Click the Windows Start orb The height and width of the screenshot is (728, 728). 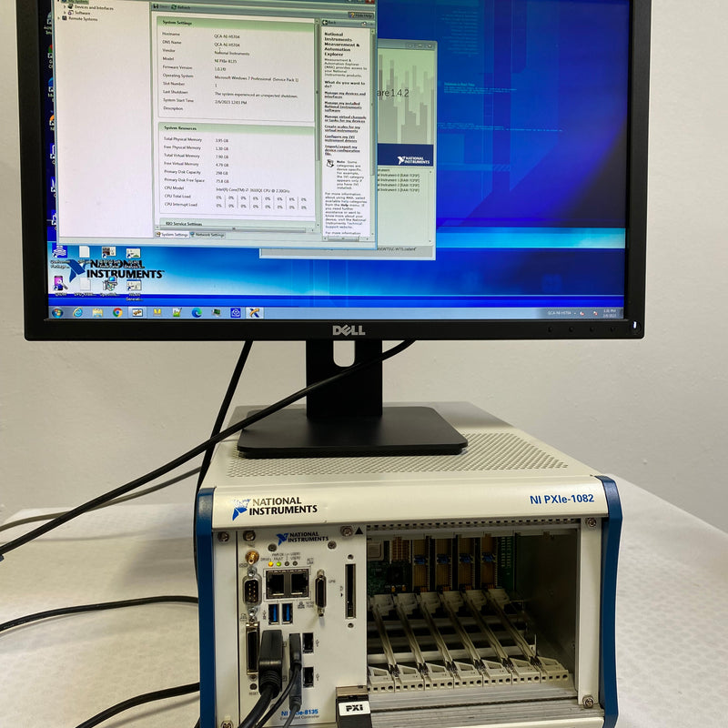tap(56, 313)
